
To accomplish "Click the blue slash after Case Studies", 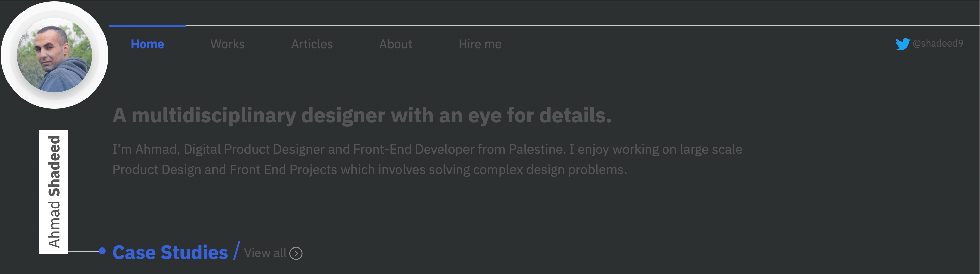I will 237,251.
